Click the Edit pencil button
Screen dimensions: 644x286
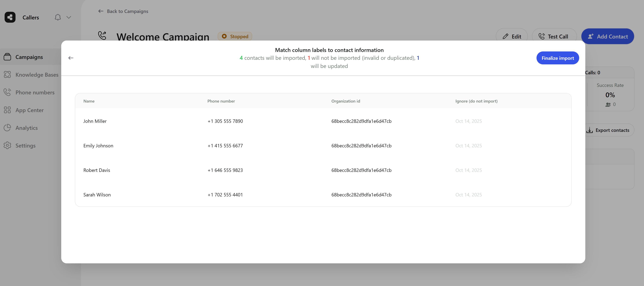512,36
